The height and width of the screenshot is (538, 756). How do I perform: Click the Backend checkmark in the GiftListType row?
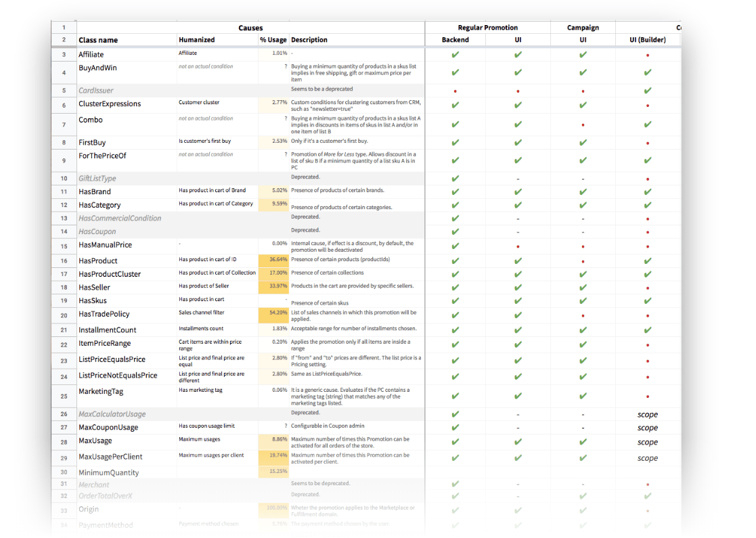pos(455,179)
